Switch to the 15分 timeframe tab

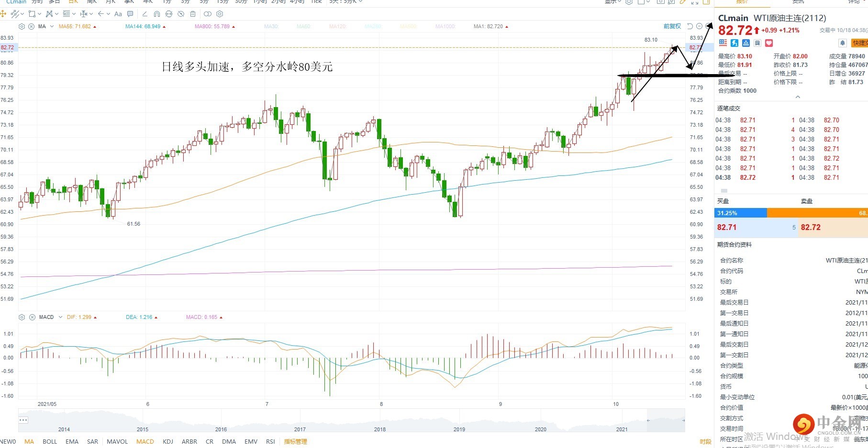223,1
